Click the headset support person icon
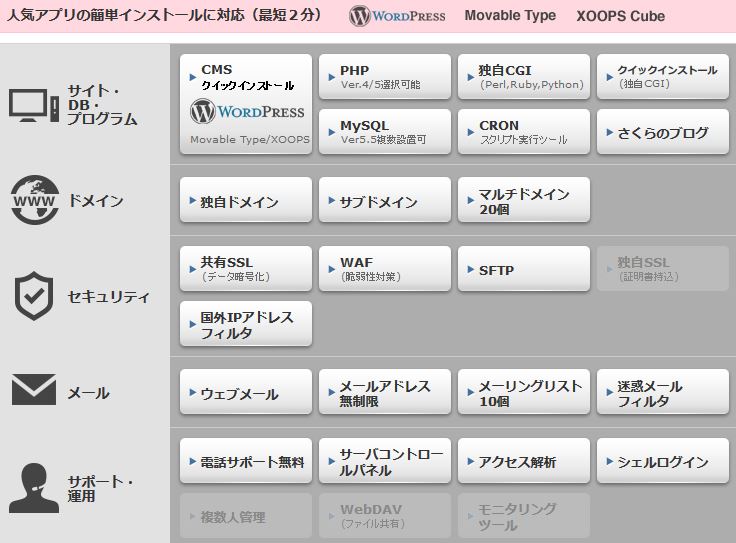Image resolution: width=736 pixels, height=543 pixels. coord(33,487)
